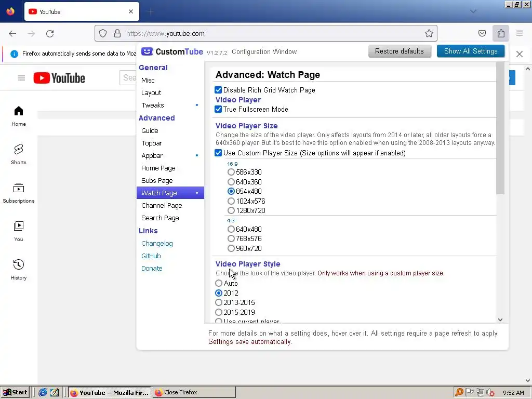Dismiss the Firefox data notification bar
Screen dimensions: 532x399
[519, 54]
